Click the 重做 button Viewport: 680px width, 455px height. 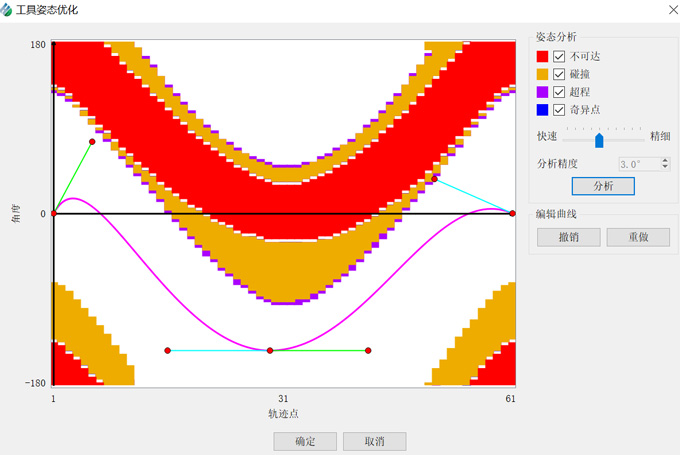click(638, 237)
